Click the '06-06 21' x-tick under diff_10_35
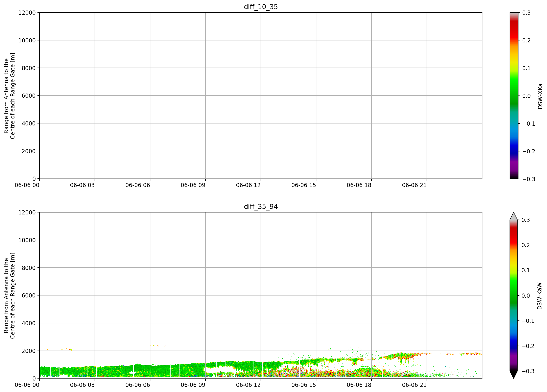The width and height of the screenshot is (547, 392). [x=414, y=185]
